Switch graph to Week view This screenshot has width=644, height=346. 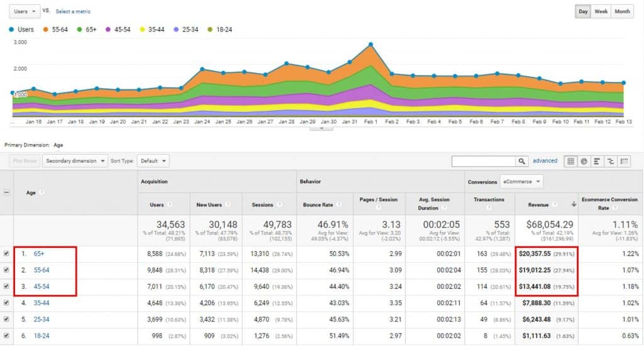click(x=601, y=11)
